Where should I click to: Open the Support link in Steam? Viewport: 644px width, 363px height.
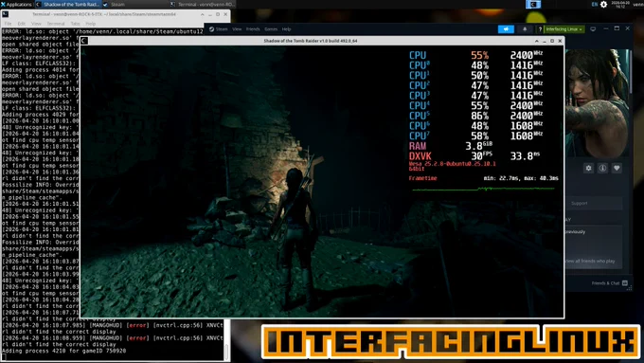pos(579,203)
